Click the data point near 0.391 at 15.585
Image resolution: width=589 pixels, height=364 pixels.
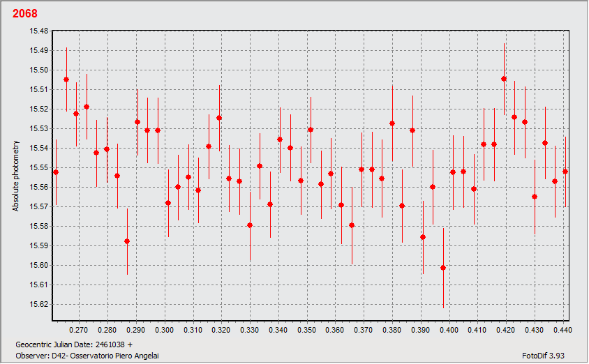[423, 237]
